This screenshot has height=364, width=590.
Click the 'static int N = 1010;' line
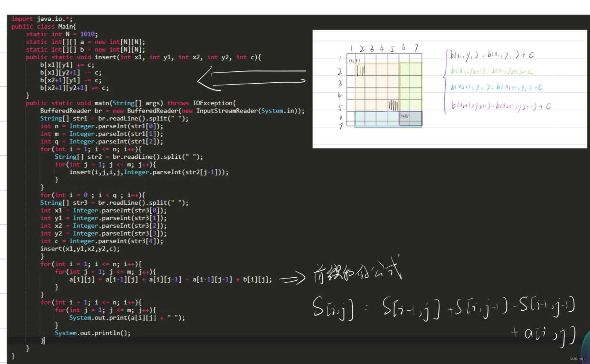click(x=62, y=34)
